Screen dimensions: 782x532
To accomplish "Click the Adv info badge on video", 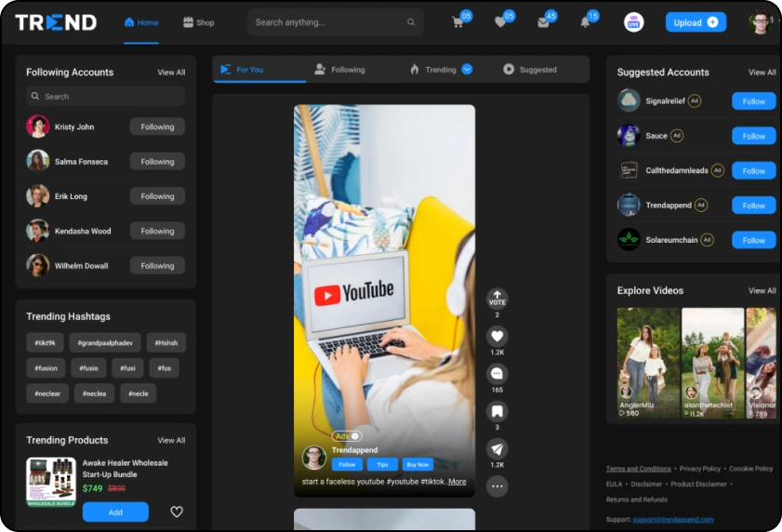I will [x=347, y=436].
